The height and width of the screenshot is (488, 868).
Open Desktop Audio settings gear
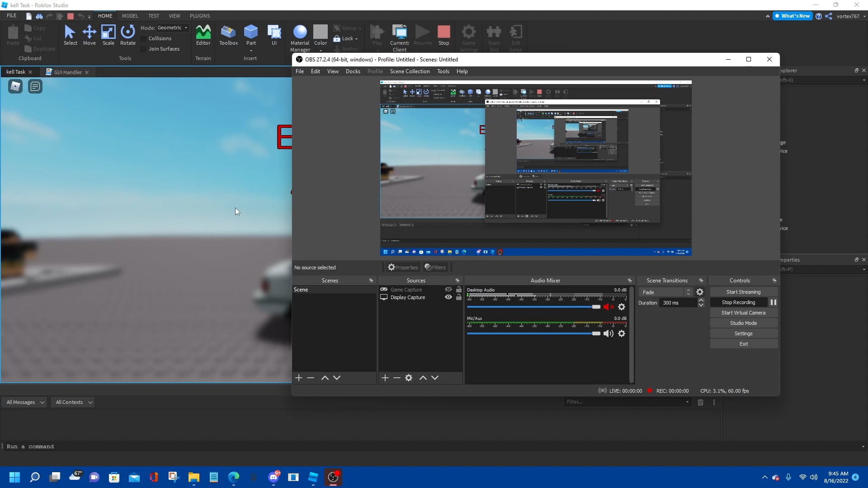click(622, 307)
